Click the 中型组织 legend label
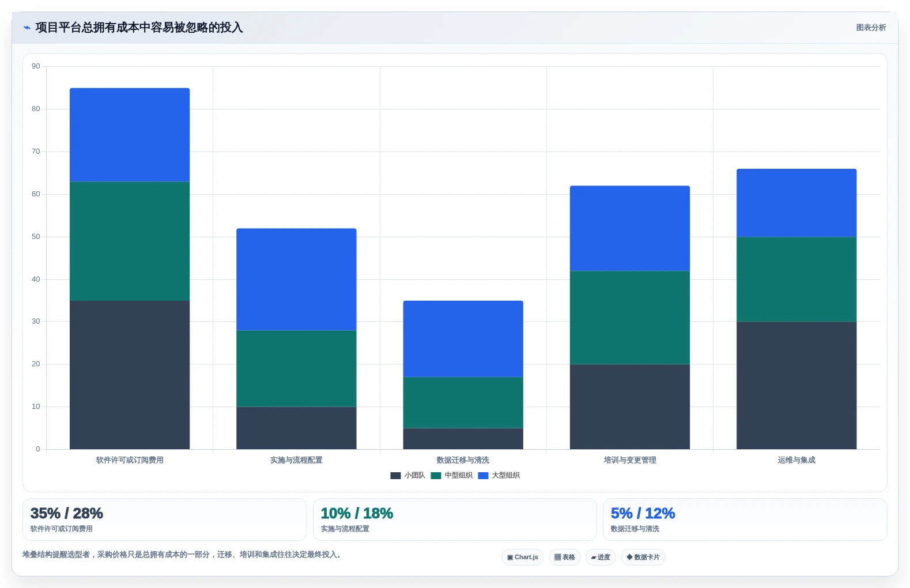This screenshot has width=910, height=588. point(458,476)
